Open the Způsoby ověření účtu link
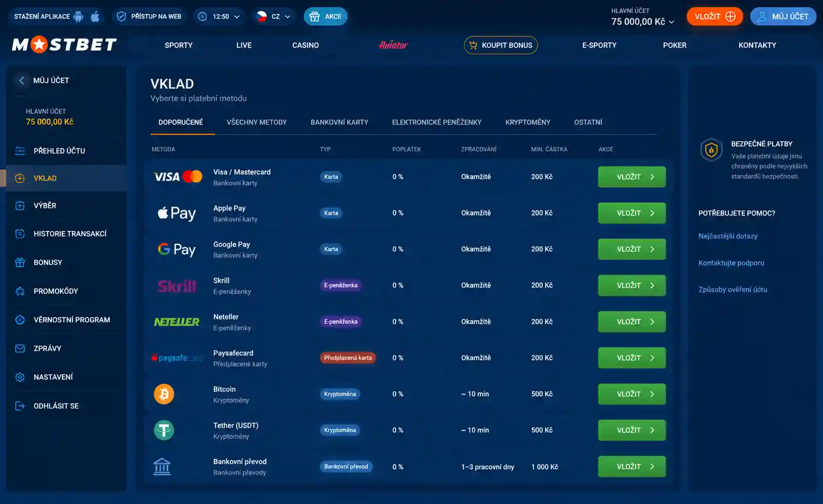Image resolution: width=823 pixels, height=504 pixels. click(x=733, y=289)
